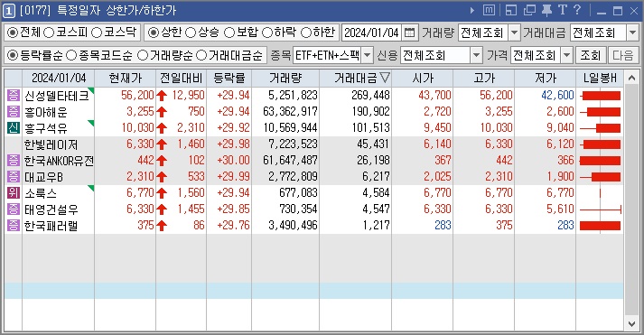Click the 증 badge beside 대교우B
The width and height of the screenshot is (644, 335).
(14, 177)
